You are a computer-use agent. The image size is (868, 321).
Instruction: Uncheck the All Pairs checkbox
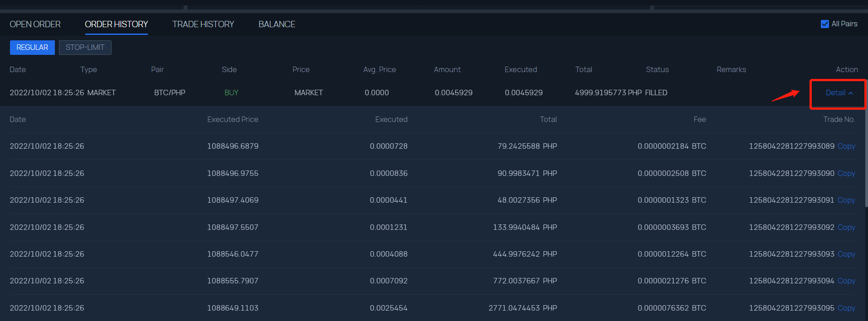coord(825,24)
